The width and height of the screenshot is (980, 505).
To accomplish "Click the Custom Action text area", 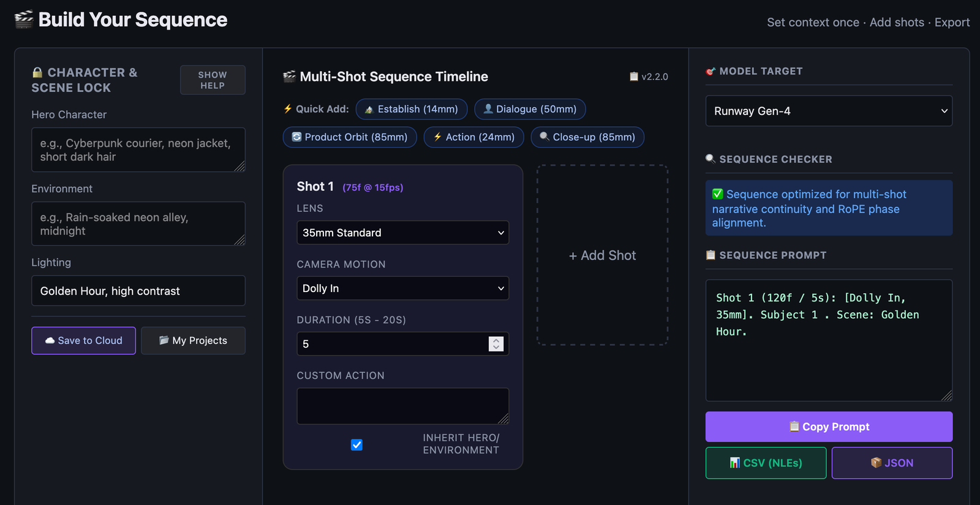I will pos(403,406).
